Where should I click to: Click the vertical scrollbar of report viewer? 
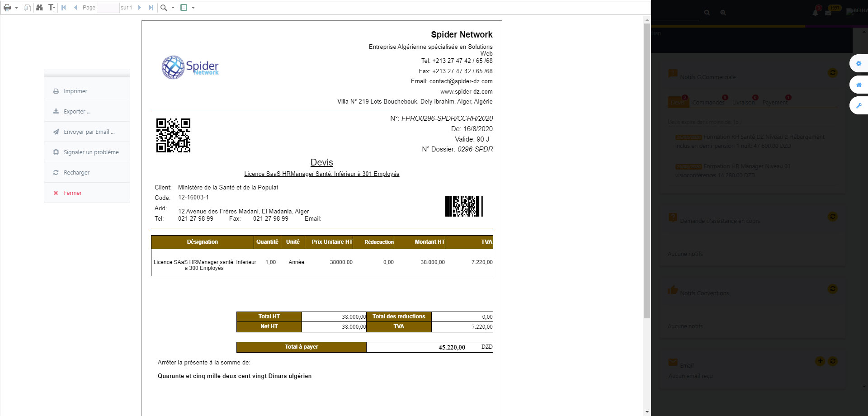pos(647,170)
